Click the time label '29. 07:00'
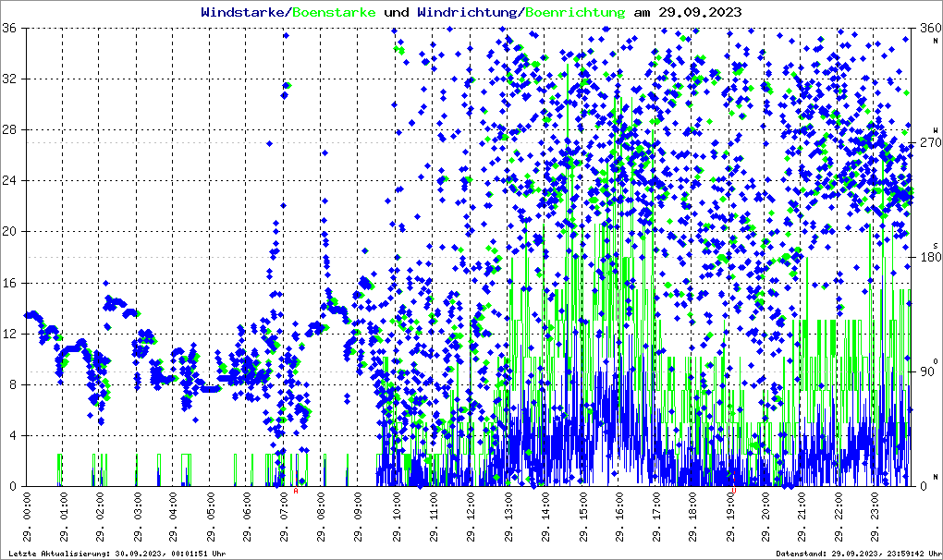 (285, 517)
